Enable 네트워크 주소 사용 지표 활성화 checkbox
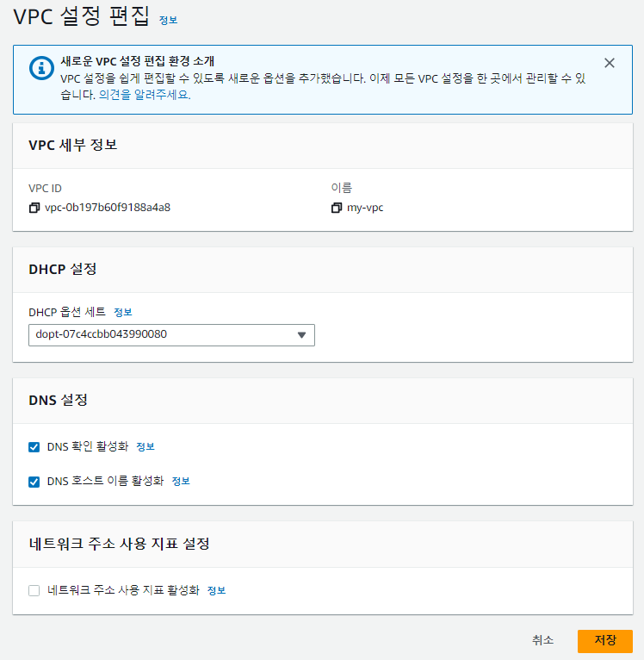 point(34,590)
